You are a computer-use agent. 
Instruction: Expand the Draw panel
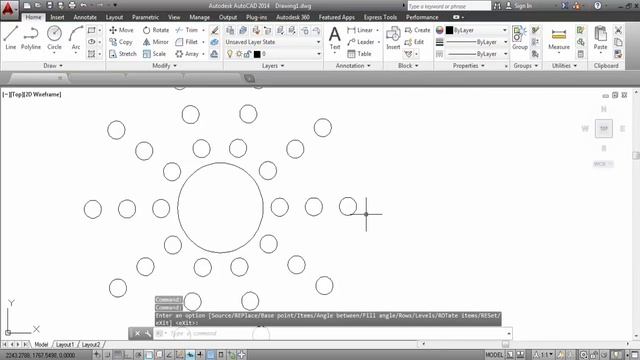tap(53, 66)
